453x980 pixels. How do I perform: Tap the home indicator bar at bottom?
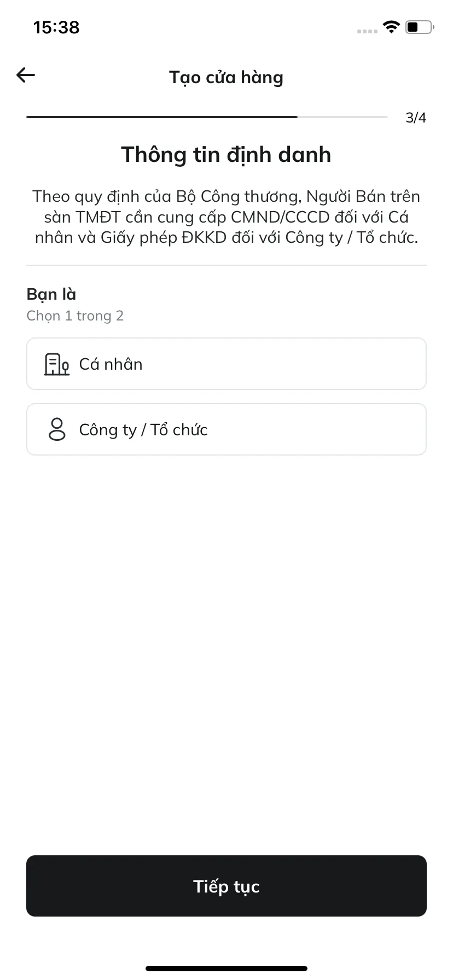(226, 969)
